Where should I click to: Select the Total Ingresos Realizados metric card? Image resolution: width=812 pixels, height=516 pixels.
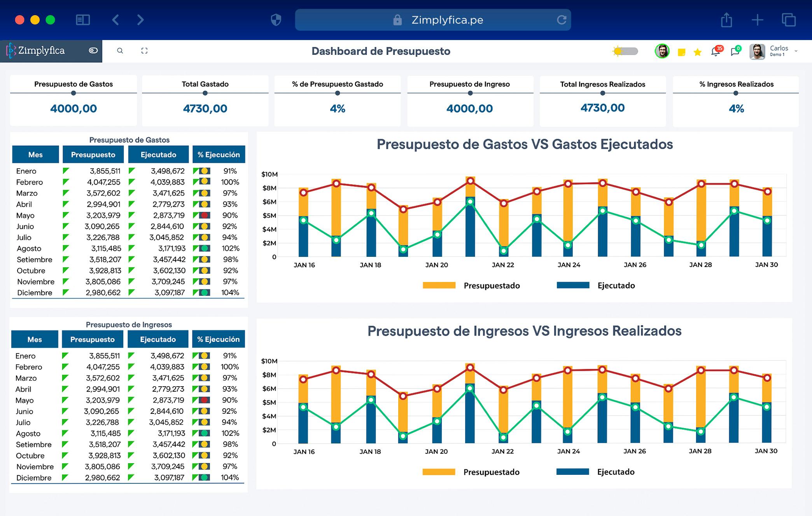click(x=602, y=100)
